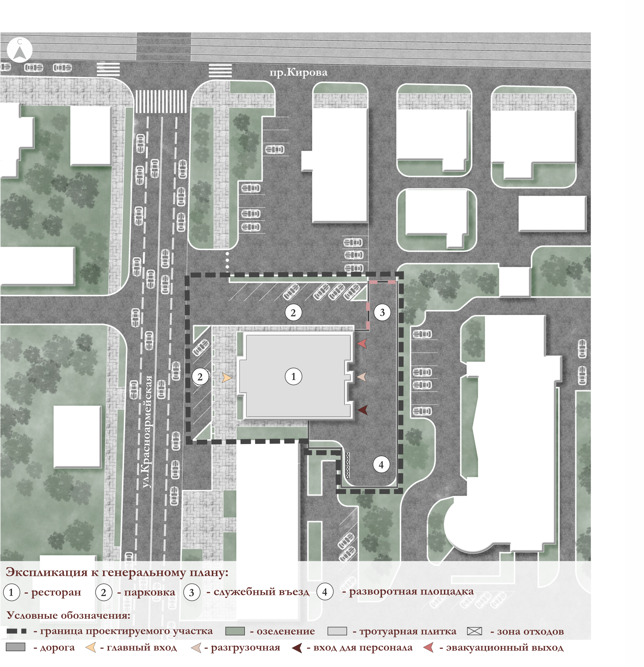Click marker 2 in the northern parking lot
644x667 pixels.
(x=293, y=312)
